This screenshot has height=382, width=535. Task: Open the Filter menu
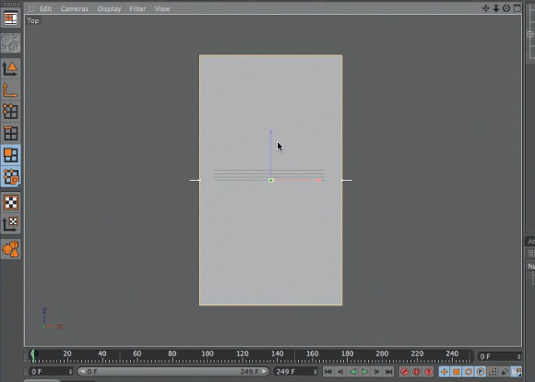(138, 9)
